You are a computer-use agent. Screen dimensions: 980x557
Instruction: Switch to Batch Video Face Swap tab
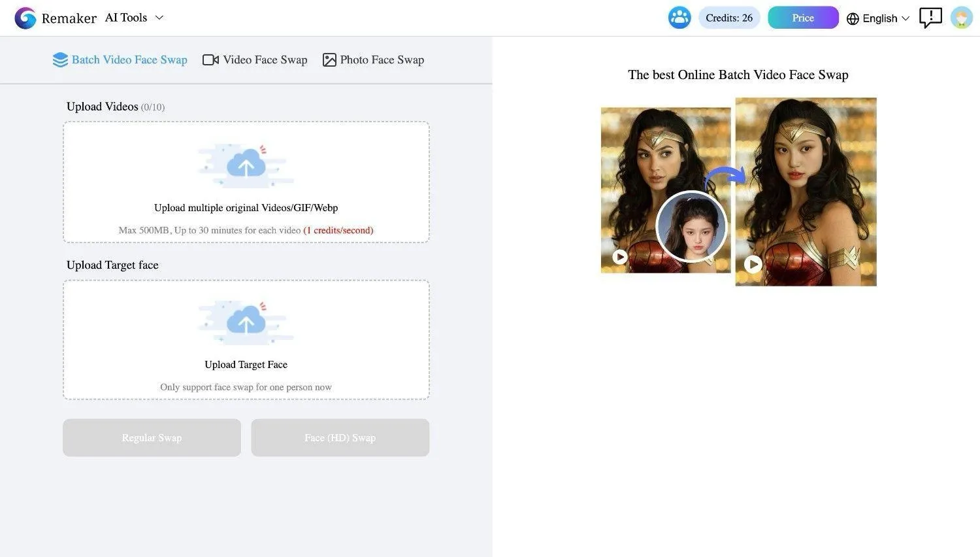coord(120,59)
